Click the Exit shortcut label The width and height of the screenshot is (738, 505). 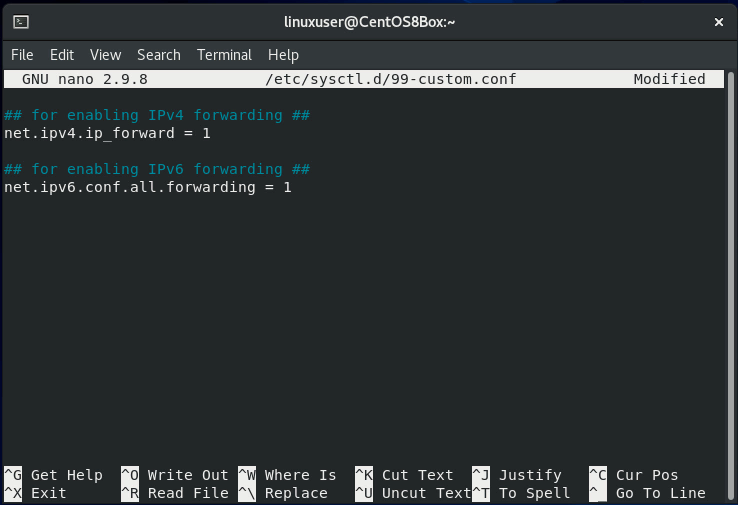click(x=48, y=493)
